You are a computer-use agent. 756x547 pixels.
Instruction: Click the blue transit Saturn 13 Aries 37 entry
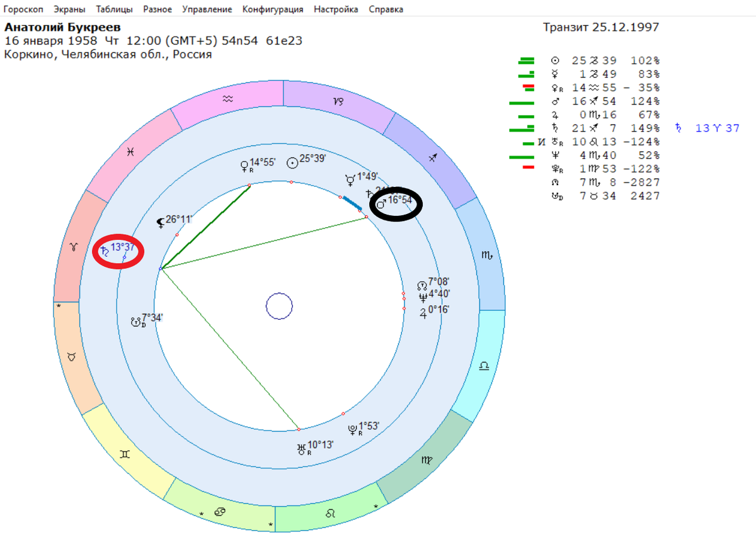(x=707, y=128)
